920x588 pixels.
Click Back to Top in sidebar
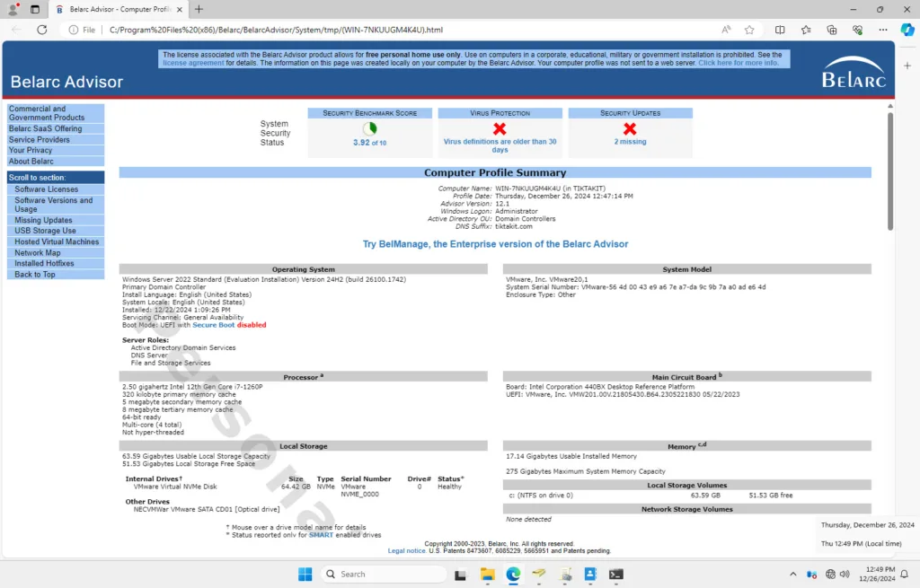click(56, 275)
